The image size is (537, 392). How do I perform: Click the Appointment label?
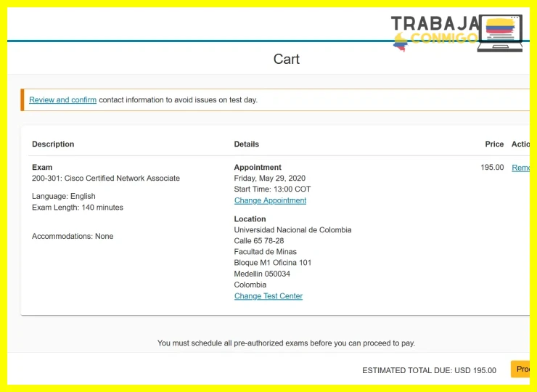coord(258,167)
